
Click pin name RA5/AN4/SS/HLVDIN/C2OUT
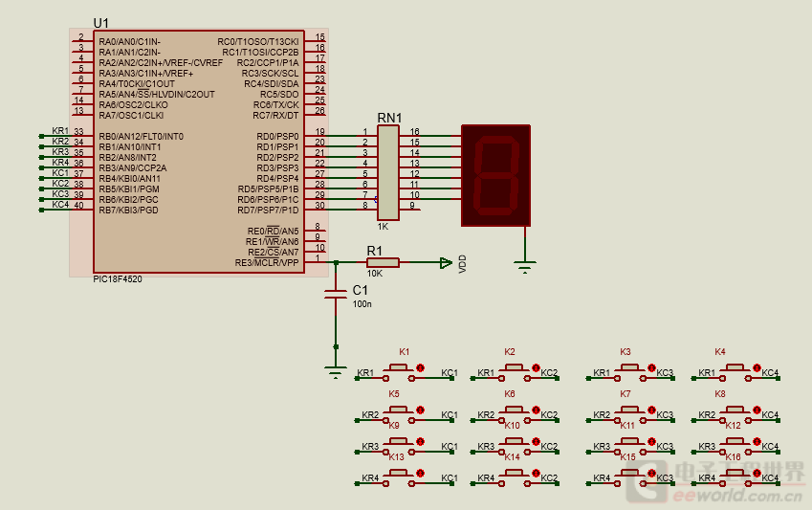coord(157,95)
